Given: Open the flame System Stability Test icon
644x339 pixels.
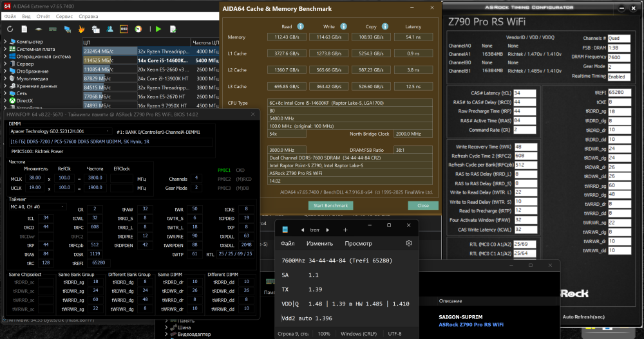Looking at the screenshot, I should (x=81, y=30).
